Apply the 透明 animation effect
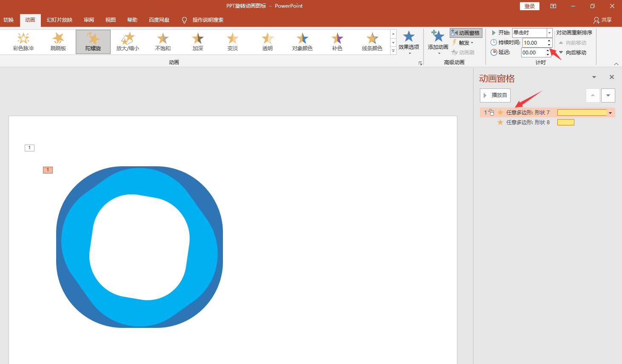622x364 pixels. coord(268,42)
